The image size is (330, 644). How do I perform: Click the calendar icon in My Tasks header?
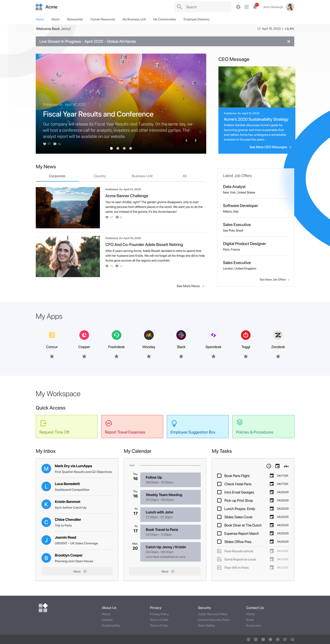point(277,466)
